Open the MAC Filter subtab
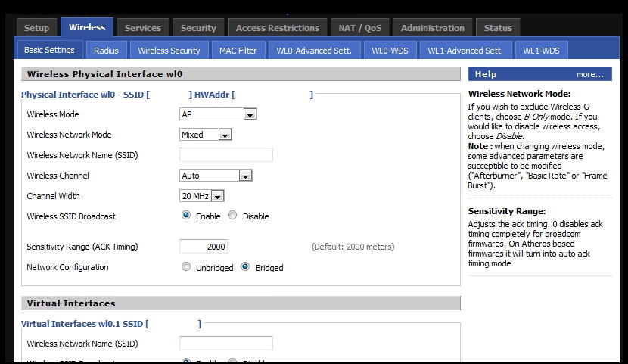The width and height of the screenshot is (628, 364). [238, 51]
